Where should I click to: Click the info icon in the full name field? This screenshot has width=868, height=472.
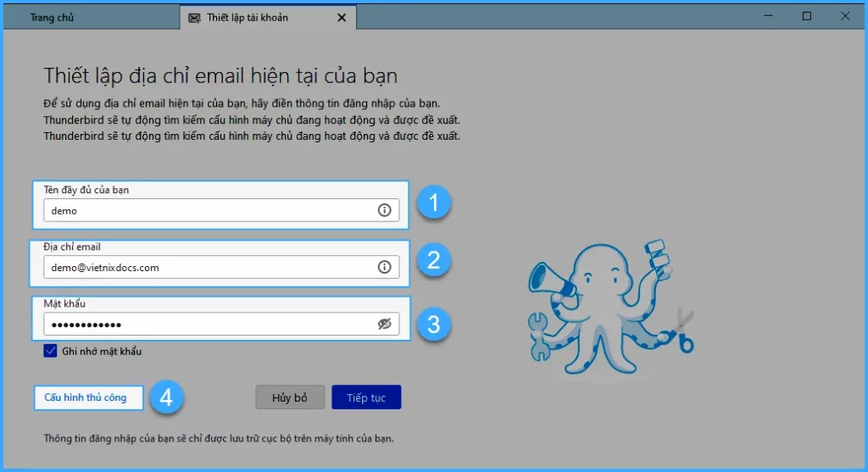click(384, 211)
